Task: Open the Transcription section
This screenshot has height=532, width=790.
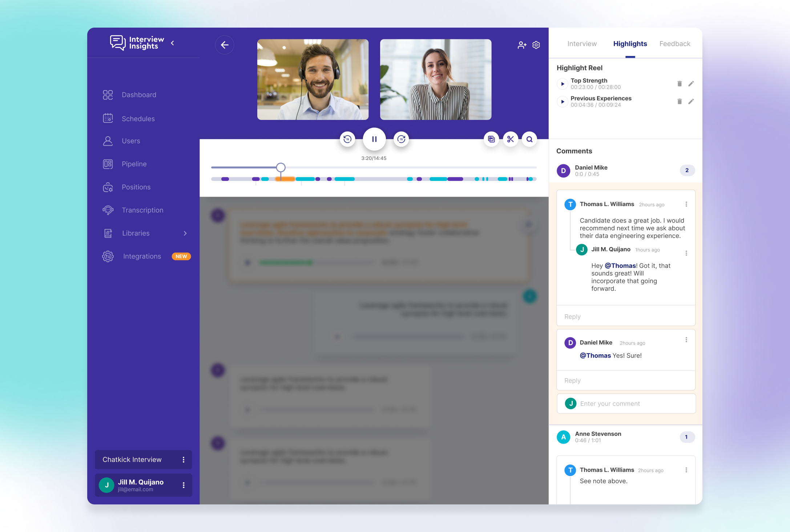Action: pyautogui.click(x=142, y=210)
